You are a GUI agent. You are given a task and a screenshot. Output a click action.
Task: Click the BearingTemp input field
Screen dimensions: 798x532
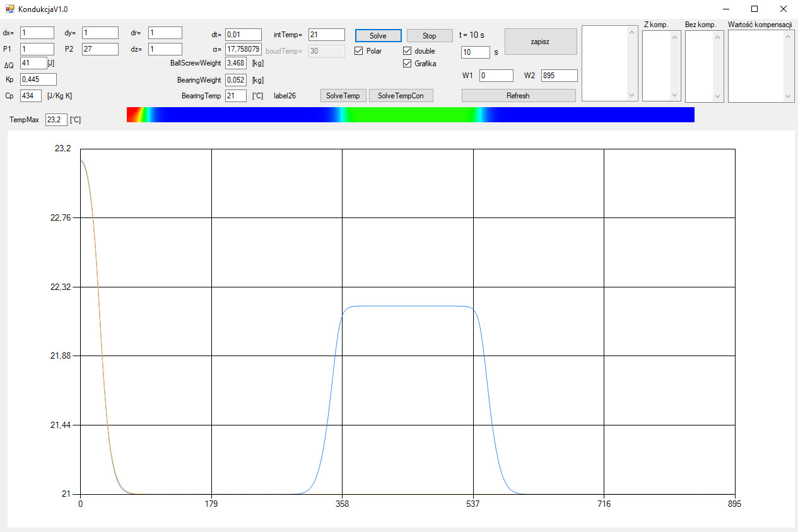pos(236,96)
